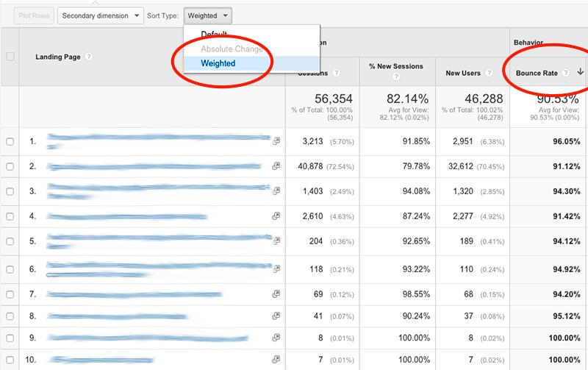Image resolution: width=588 pixels, height=370 pixels.
Task: Toggle the select-all rows checkbox in header
Action: click(10, 57)
